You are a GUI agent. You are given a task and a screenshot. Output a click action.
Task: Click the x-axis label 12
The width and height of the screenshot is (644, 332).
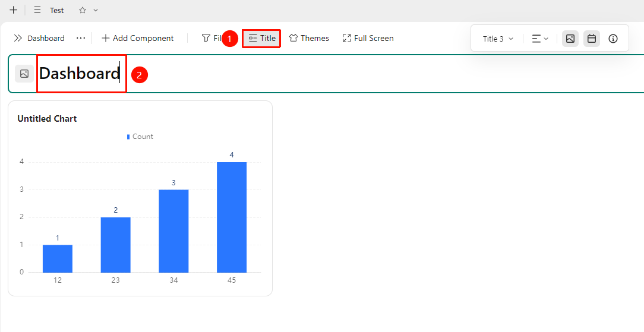point(58,280)
